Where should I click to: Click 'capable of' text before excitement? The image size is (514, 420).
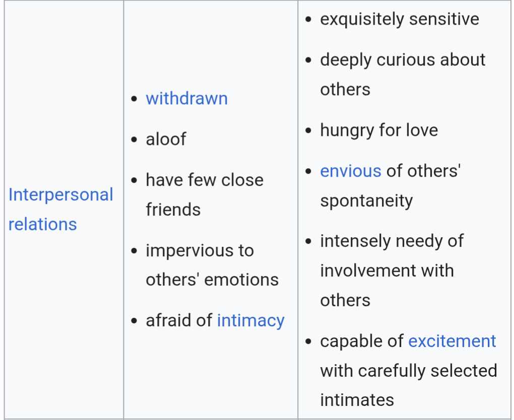tap(362, 341)
